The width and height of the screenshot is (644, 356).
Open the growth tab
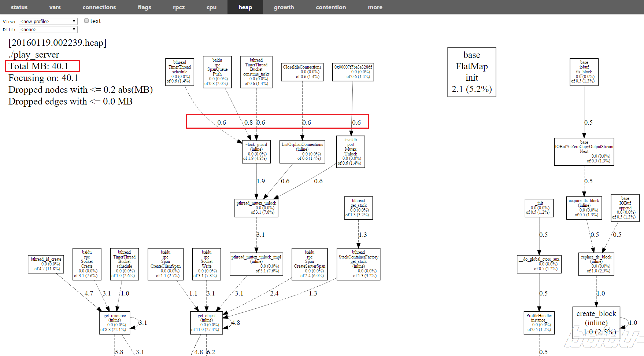[x=284, y=7]
